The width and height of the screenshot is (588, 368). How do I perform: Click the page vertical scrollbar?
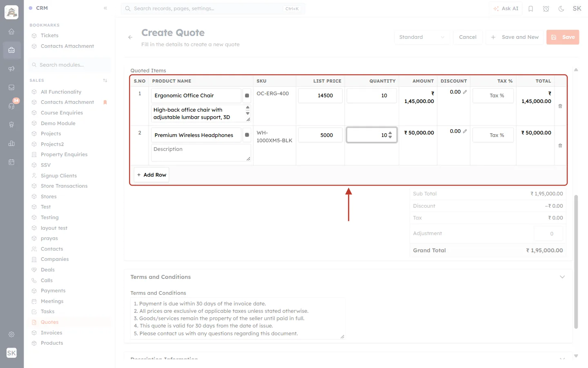click(x=576, y=262)
